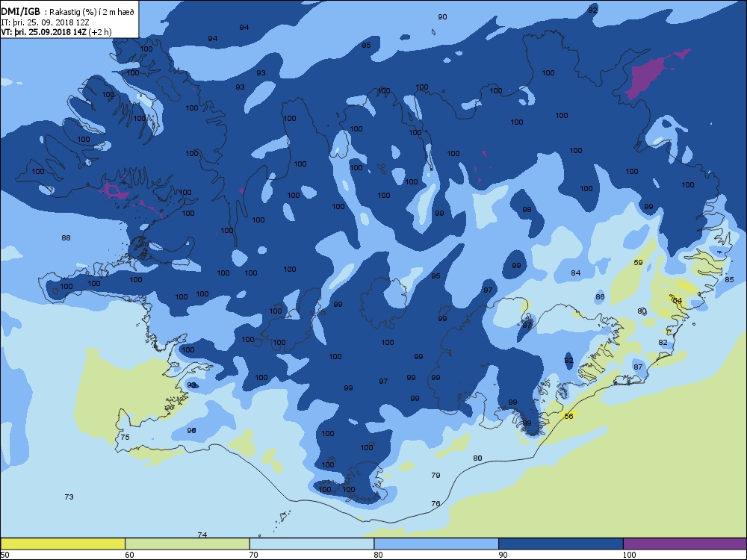Click the legend tick label 50
This screenshot has height=560, width=747.
pyautogui.click(x=4, y=554)
